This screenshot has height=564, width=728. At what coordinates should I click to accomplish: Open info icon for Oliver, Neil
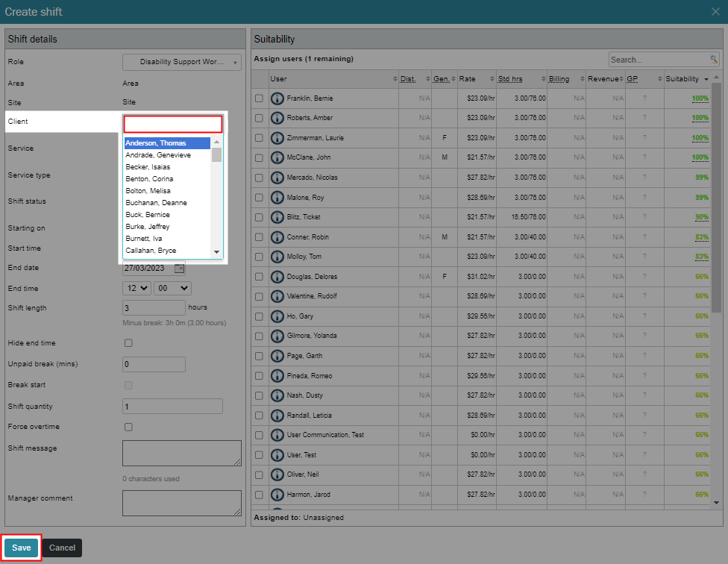tap(277, 474)
